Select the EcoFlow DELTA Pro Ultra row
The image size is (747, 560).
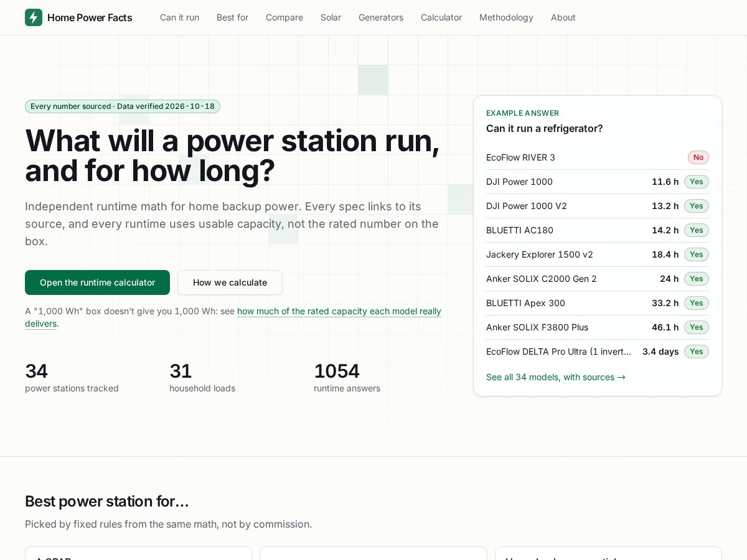[598, 352]
